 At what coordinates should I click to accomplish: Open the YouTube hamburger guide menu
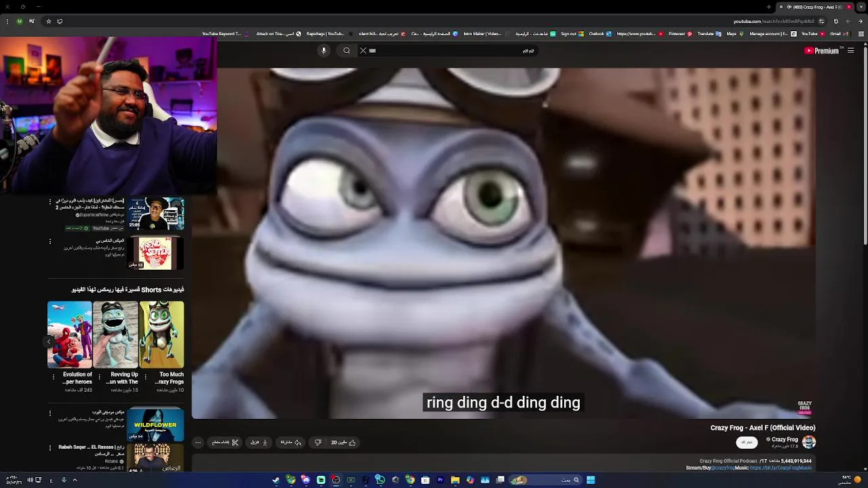[850, 50]
